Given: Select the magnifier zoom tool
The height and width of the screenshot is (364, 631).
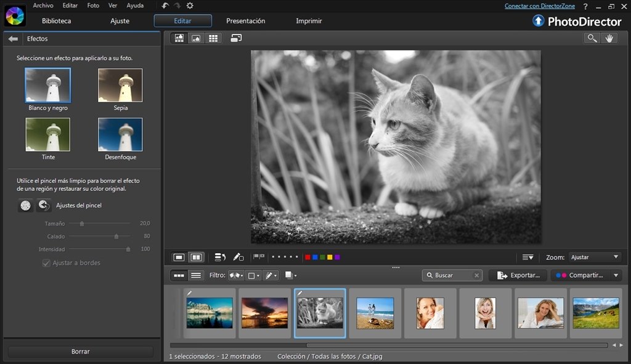Looking at the screenshot, I should click(592, 38).
